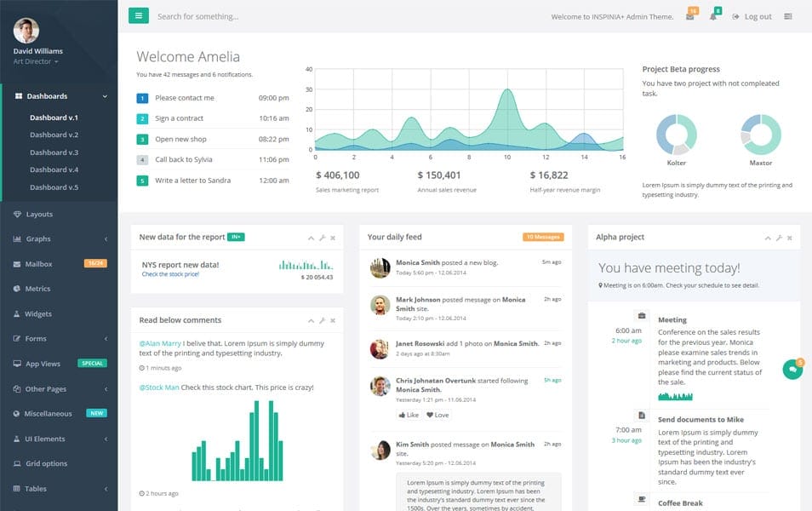Viewport: 812px width, 511px height.
Task: Click the green sidebar menu toggle icon
Action: coord(138,15)
